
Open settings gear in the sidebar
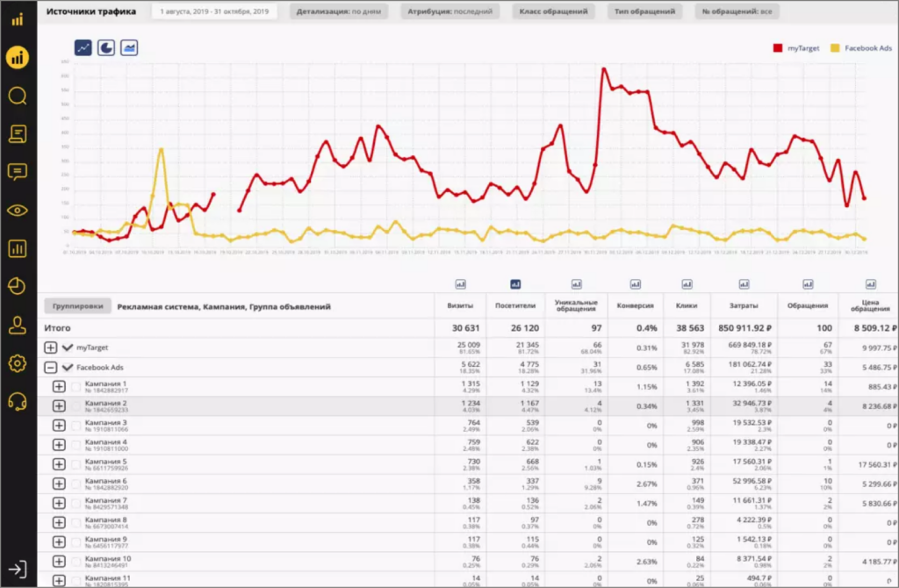coord(17,362)
